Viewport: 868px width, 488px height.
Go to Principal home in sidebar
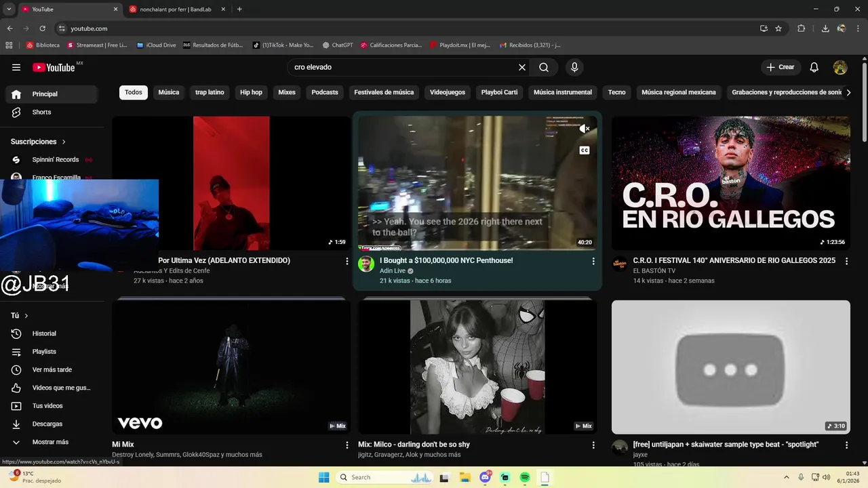tap(52, 94)
